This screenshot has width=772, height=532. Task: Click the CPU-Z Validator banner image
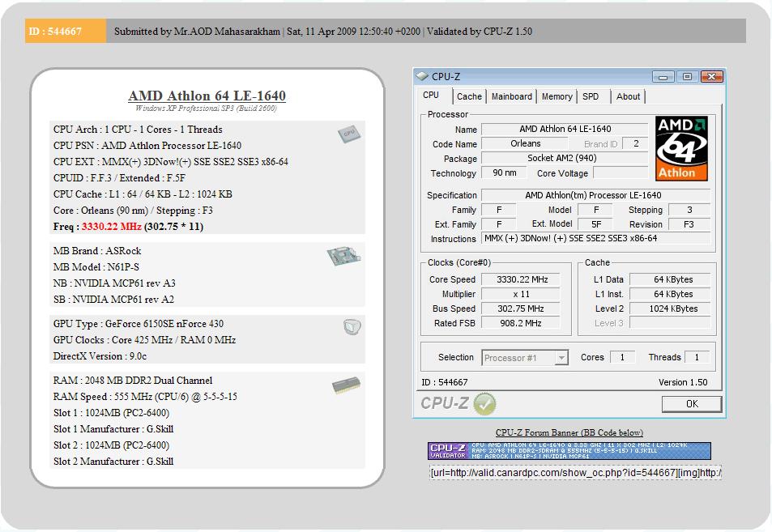pyautogui.click(x=569, y=451)
